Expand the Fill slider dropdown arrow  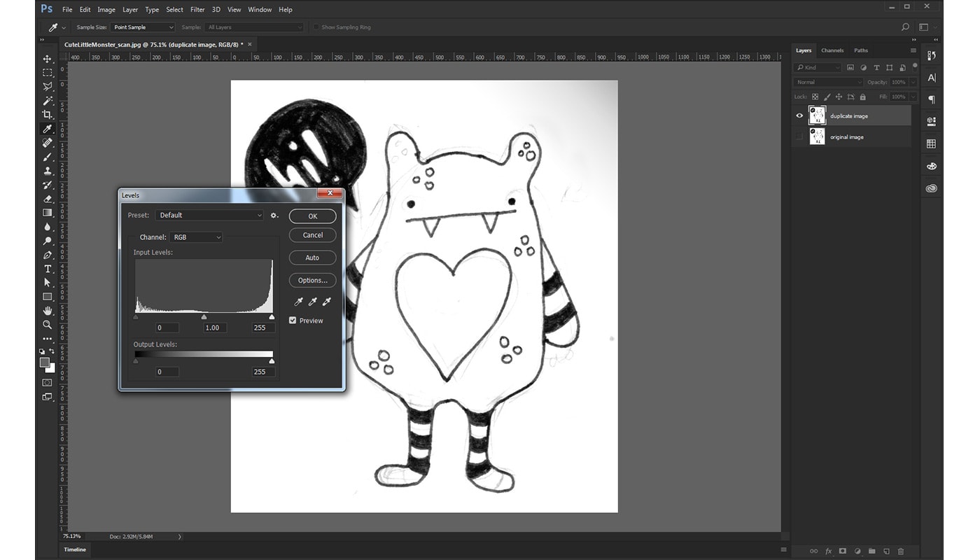(913, 97)
